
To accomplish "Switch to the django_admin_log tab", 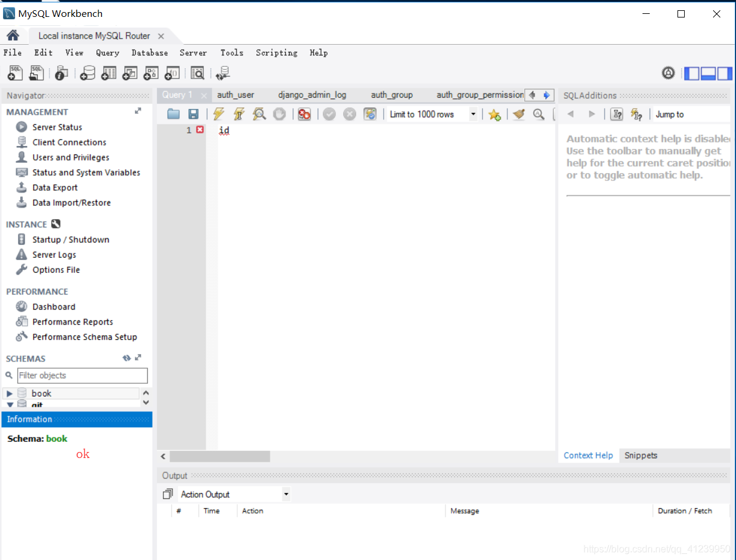I will coord(312,95).
